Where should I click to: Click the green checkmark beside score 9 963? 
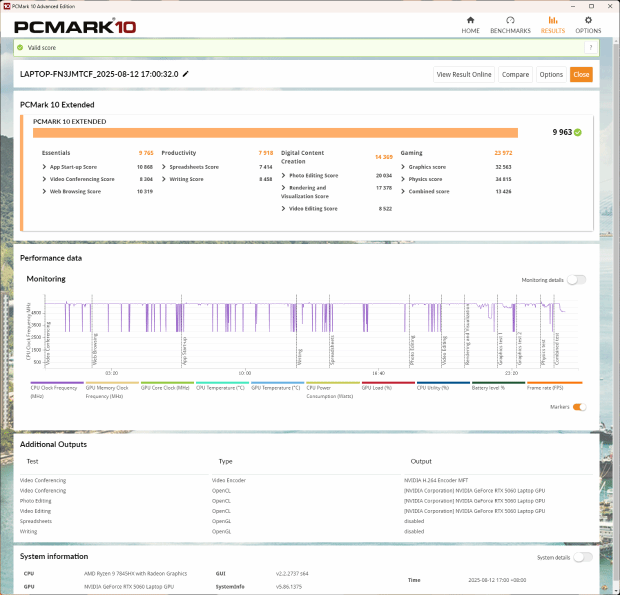[x=578, y=132]
